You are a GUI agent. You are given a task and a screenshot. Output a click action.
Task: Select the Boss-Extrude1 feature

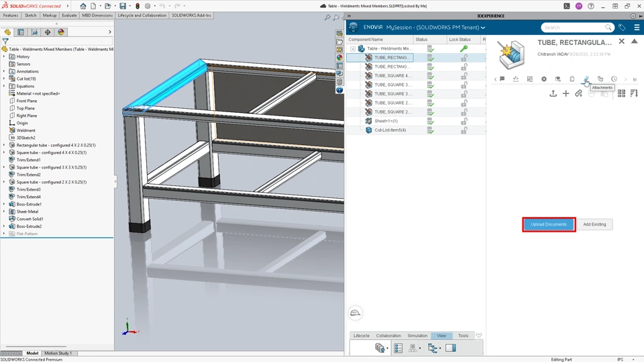pos(29,204)
